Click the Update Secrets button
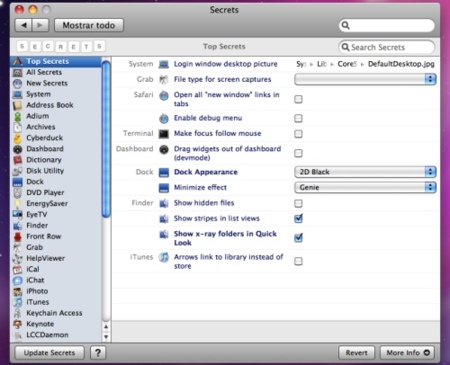The image size is (450, 365). (x=49, y=353)
